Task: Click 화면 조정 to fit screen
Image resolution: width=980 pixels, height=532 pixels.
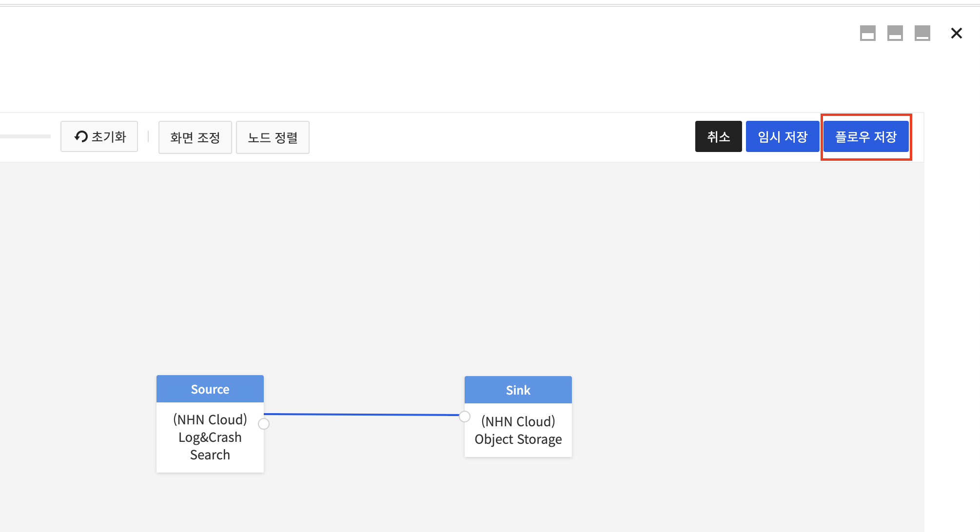Action: pos(195,137)
